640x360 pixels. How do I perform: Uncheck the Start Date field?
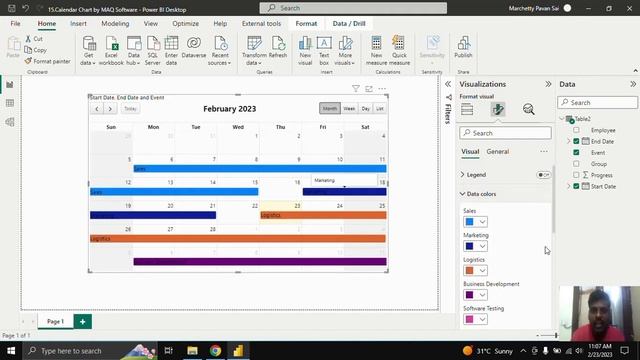pos(576,186)
